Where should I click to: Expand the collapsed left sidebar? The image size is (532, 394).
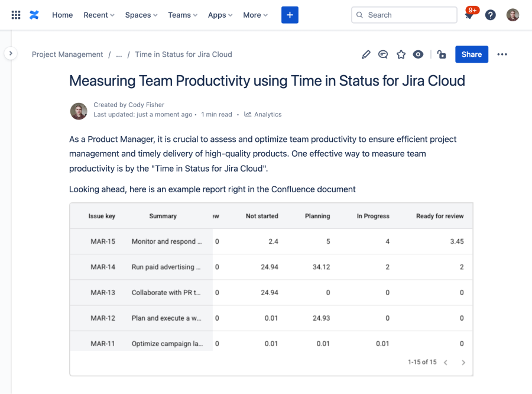11,53
